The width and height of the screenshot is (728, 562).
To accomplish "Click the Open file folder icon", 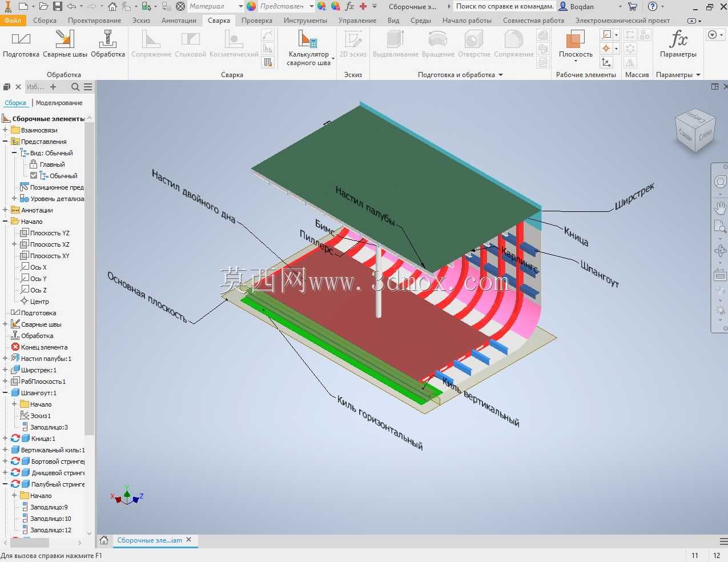I will coord(45,6).
